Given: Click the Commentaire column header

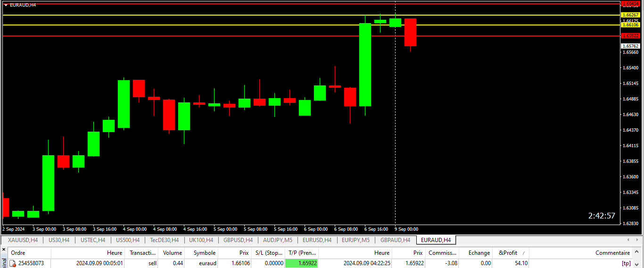Looking at the screenshot, I should [612, 253].
